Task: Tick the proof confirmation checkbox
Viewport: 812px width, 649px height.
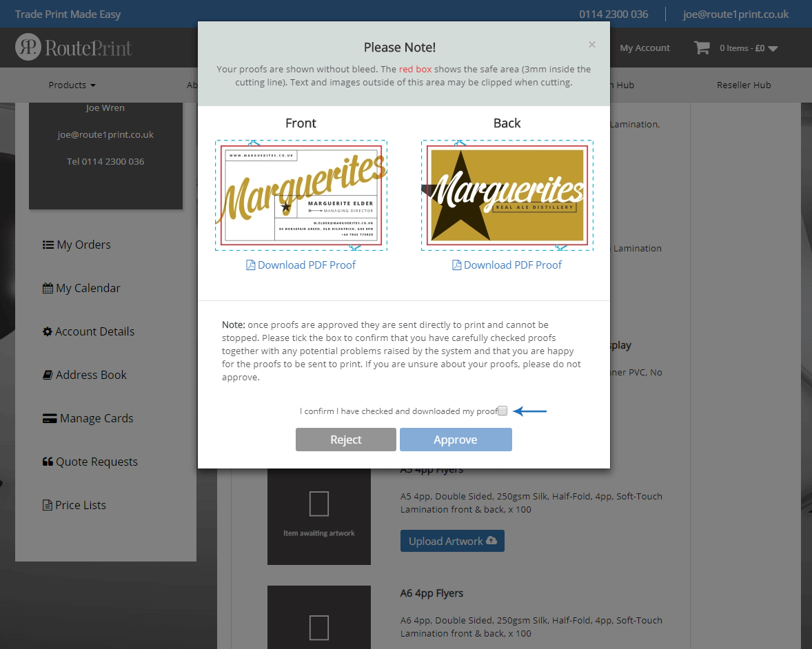Action: click(503, 411)
